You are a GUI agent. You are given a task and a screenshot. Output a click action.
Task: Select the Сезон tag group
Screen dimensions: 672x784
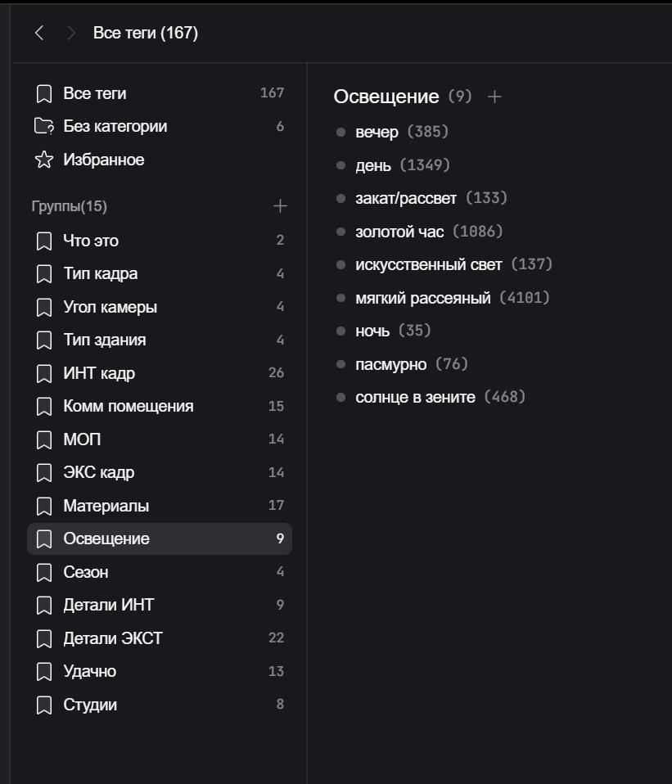(85, 572)
